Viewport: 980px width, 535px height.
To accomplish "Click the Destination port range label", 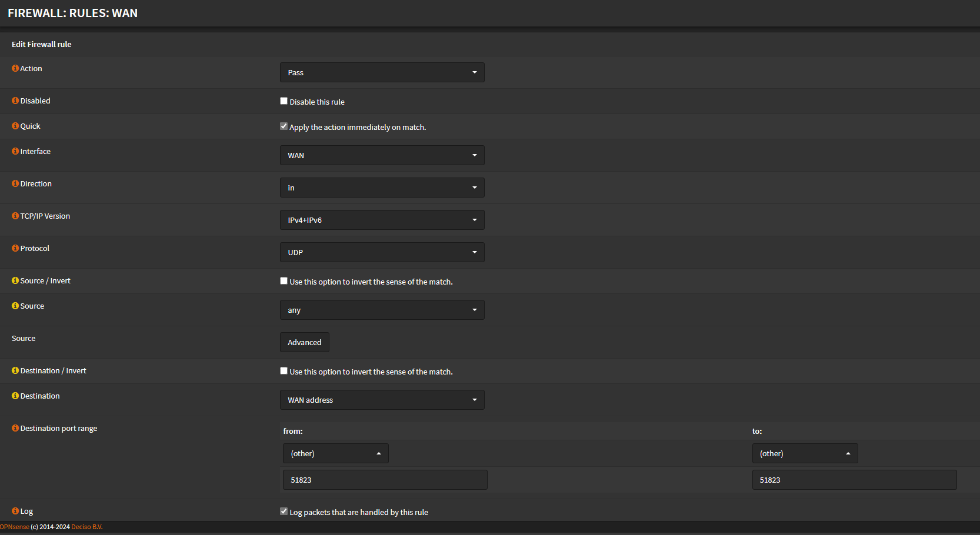I will (x=59, y=428).
